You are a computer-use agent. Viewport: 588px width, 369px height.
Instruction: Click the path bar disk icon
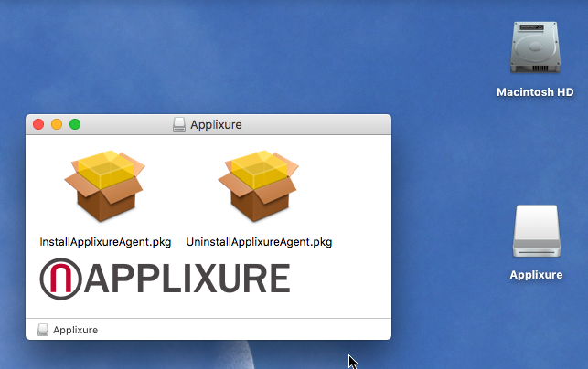43,330
